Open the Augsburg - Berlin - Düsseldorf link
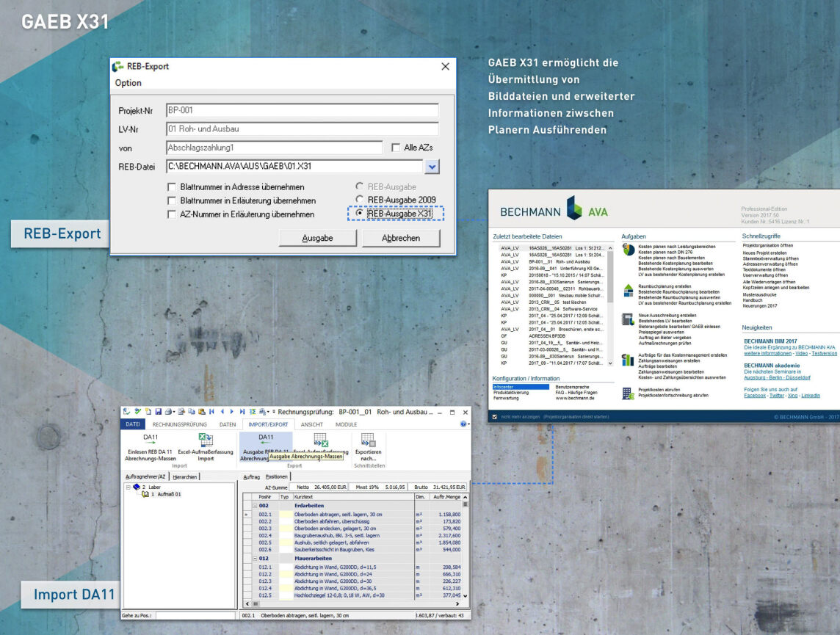Image resolution: width=840 pixels, height=635 pixels. pos(778,377)
